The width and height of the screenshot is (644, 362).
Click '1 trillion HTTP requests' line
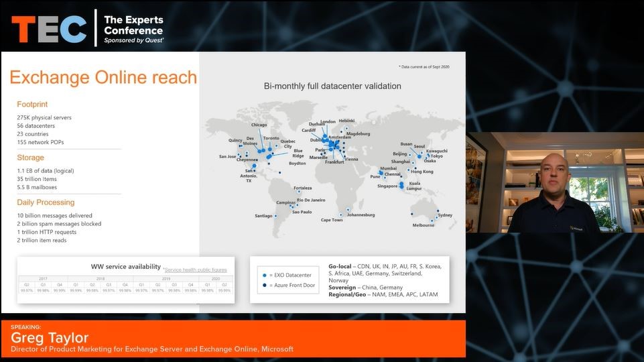[x=46, y=232]
